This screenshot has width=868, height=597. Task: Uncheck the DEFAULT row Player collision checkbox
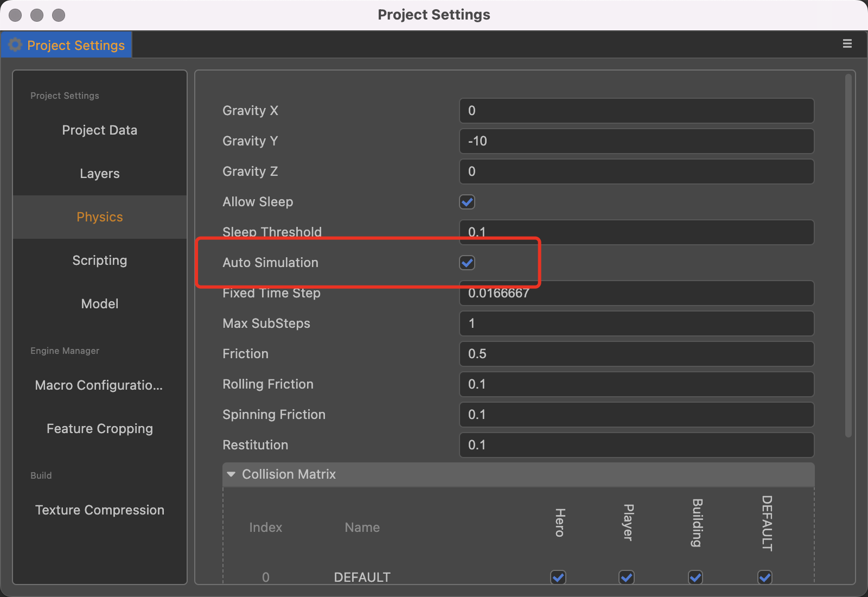pyautogui.click(x=627, y=577)
